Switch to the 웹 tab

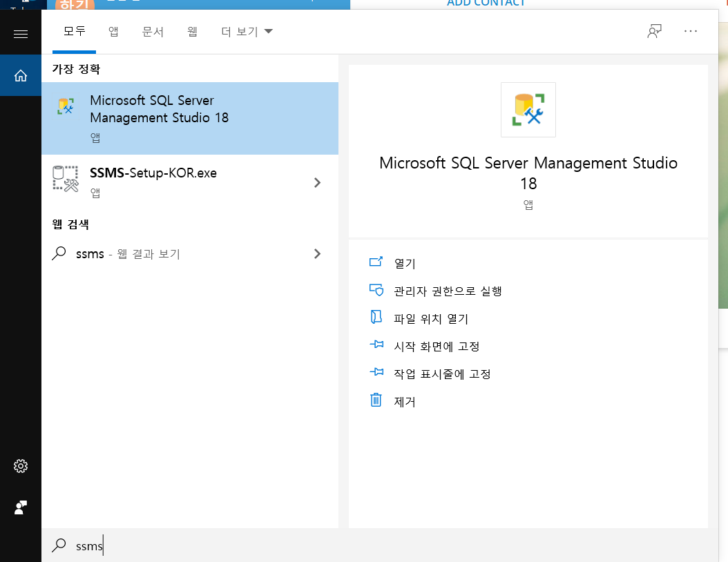[x=192, y=32]
